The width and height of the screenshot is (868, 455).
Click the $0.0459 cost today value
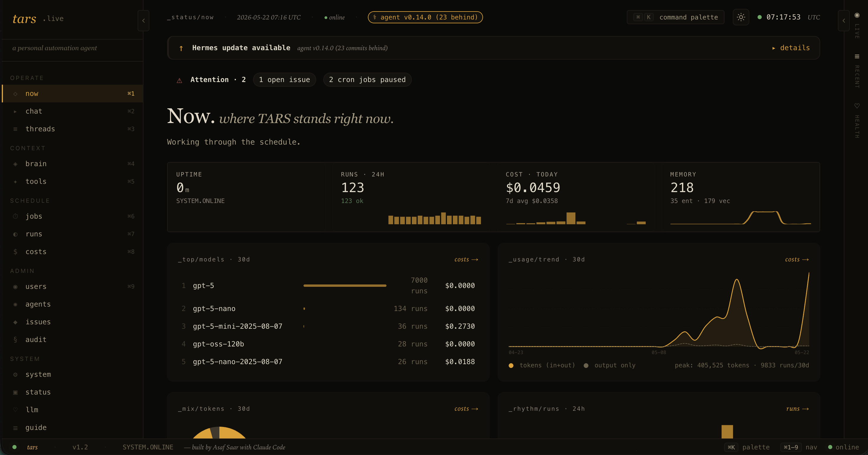[533, 188]
